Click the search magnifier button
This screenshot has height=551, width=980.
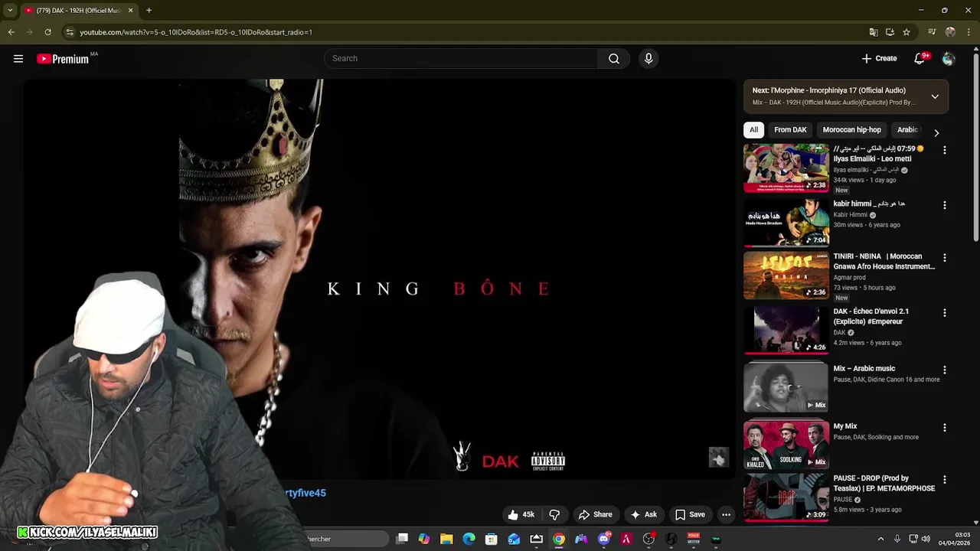[x=614, y=58]
